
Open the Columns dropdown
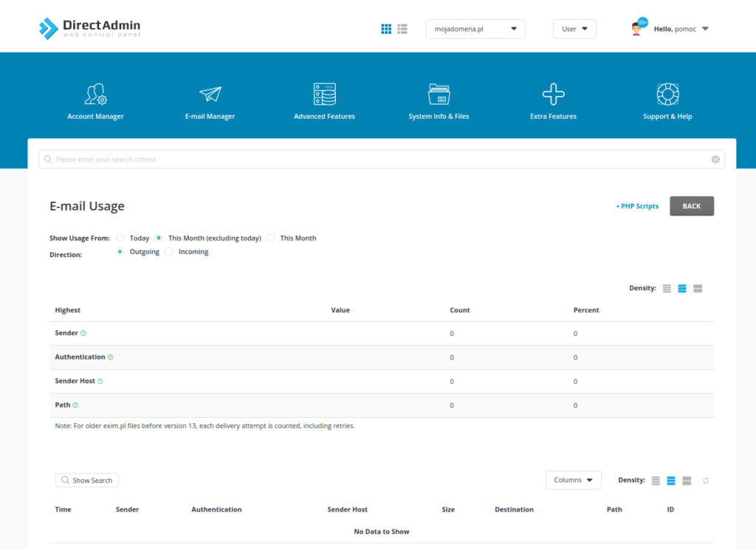click(x=573, y=480)
